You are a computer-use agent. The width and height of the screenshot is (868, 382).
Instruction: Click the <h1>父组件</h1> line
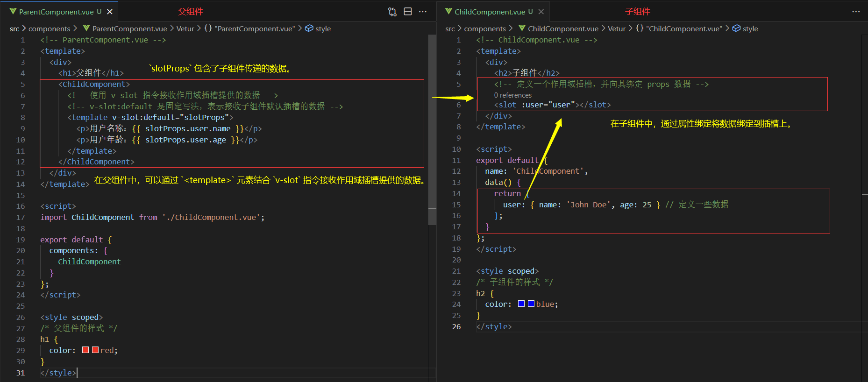tap(91, 73)
